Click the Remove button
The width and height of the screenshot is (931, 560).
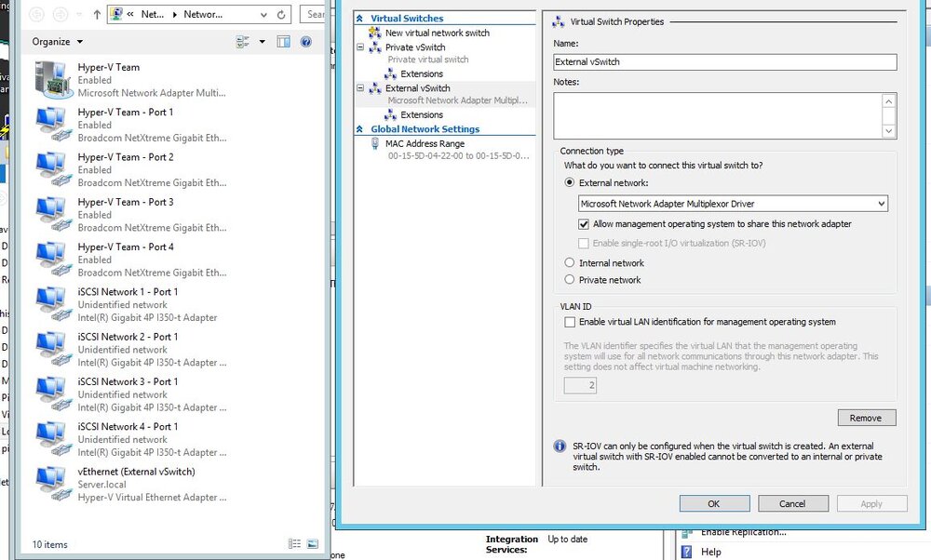(x=866, y=418)
